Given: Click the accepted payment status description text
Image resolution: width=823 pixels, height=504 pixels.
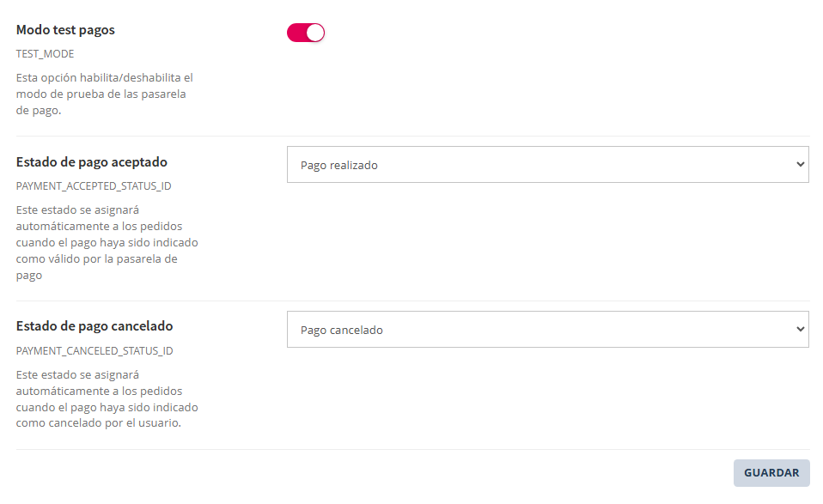Looking at the screenshot, I should (x=107, y=243).
